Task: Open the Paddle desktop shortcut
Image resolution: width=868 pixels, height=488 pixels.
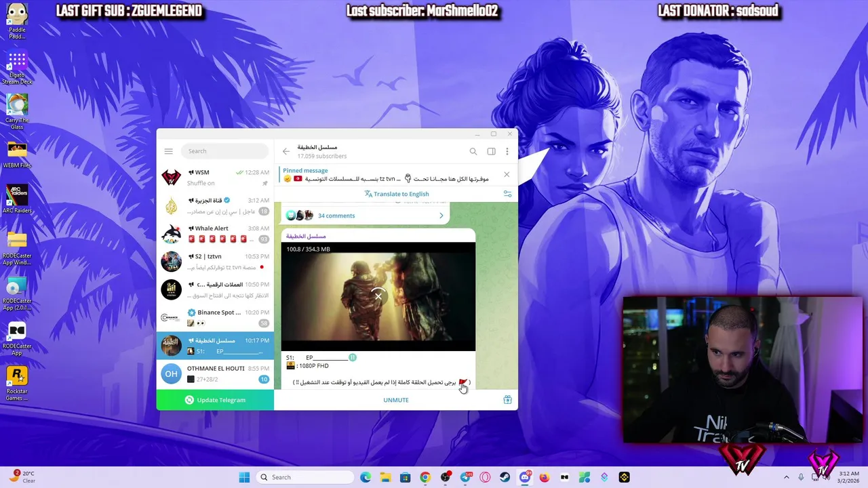Action: 17,20
